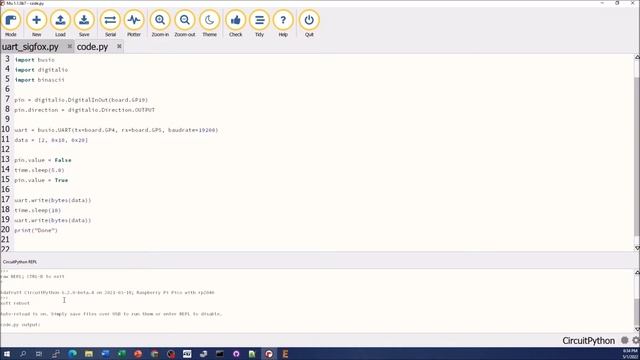The width and height of the screenshot is (640, 360).
Task: Click line 5 import binascii
Action: (x=39, y=80)
